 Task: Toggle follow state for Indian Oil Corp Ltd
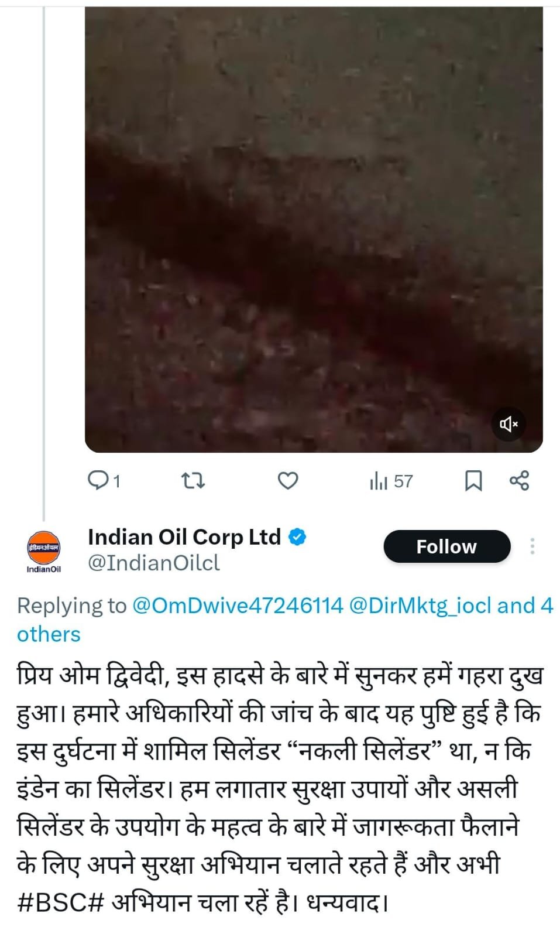pyautogui.click(x=446, y=546)
